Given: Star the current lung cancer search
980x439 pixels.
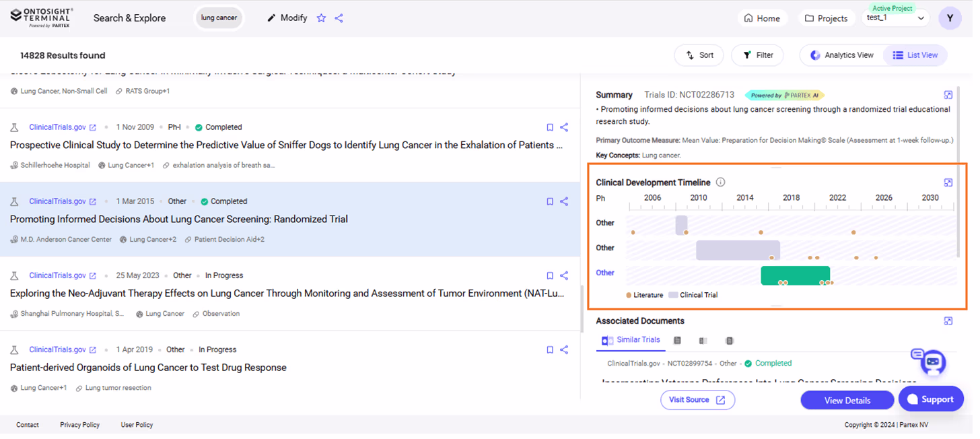Looking at the screenshot, I should (x=321, y=18).
